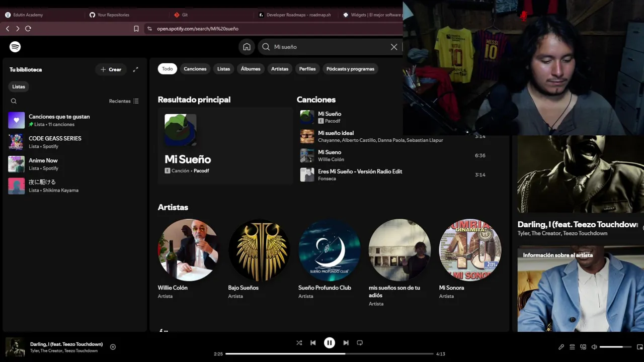644x362 pixels.
Task: Switch to Developer Roadmaps browser tab
Action: click(x=296, y=15)
